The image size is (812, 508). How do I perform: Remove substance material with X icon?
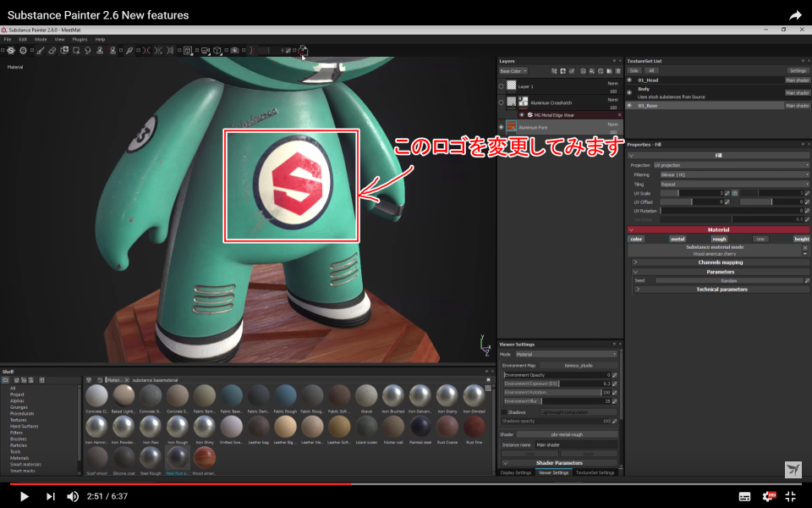[805, 248]
